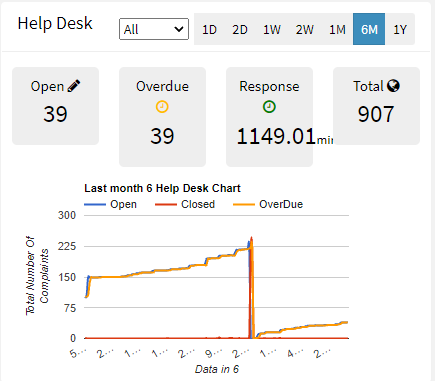Select the 2D time range tab
This screenshot has width=435, height=381.
pos(240,29)
